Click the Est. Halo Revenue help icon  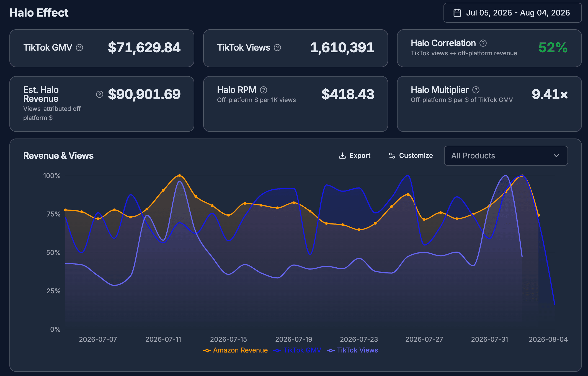pyautogui.click(x=100, y=94)
